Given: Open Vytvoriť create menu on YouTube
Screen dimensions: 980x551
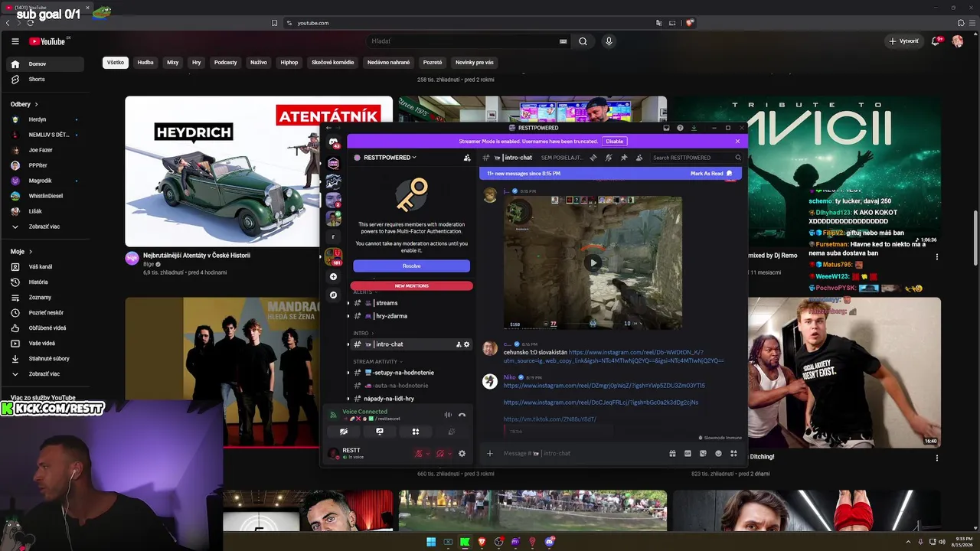Looking at the screenshot, I should [x=903, y=41].
